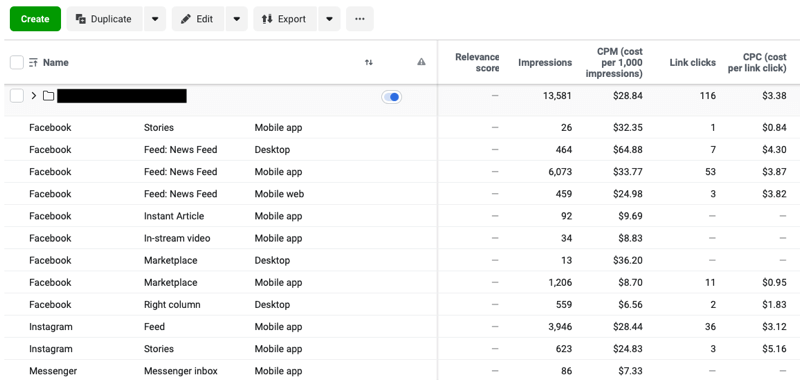Screen dimensions: 800x380
Task: Click CPC value $0.84
Action: coord(773,128)
